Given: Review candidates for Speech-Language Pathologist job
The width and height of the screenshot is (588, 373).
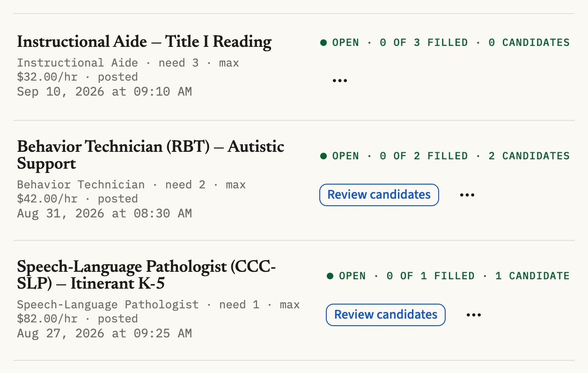Looking at the screenshot, I should (x=385, y=315).
